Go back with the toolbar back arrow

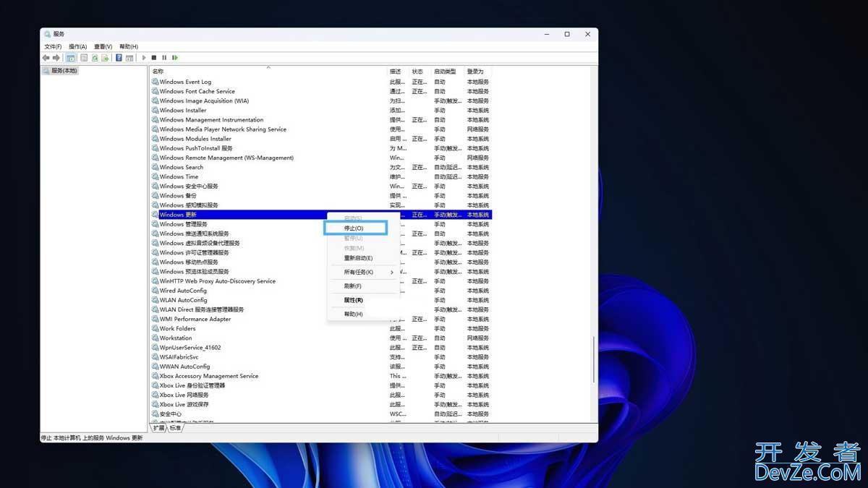(x=46, y=58)
